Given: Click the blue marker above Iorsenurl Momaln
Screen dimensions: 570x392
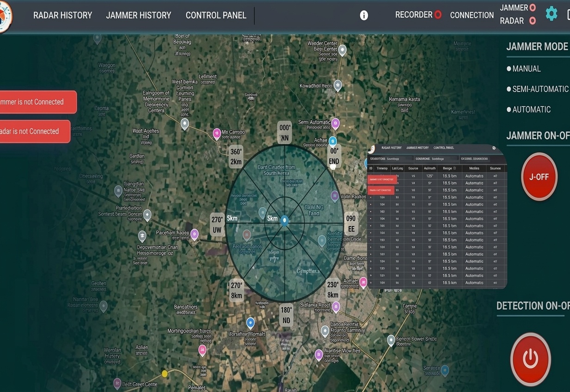Looking at the screenshot, I should coord(251,323).
